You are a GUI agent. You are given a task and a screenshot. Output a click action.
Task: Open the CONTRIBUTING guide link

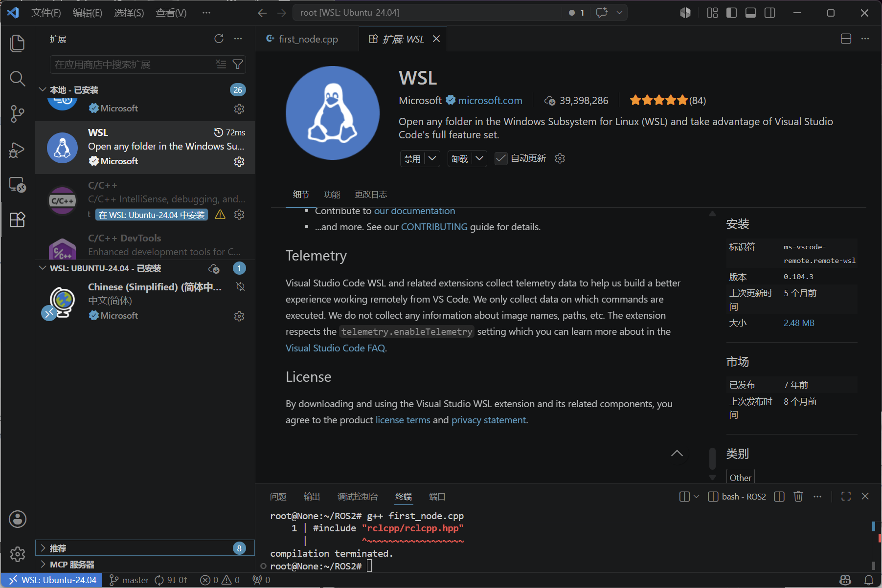click(x=434, y=227)
